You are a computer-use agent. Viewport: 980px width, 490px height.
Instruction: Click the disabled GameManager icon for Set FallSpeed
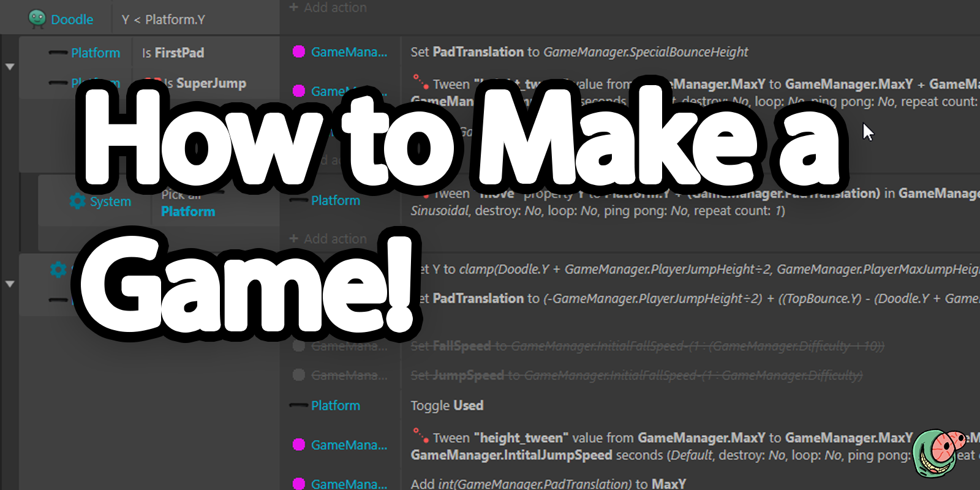[x=299, y=346]
